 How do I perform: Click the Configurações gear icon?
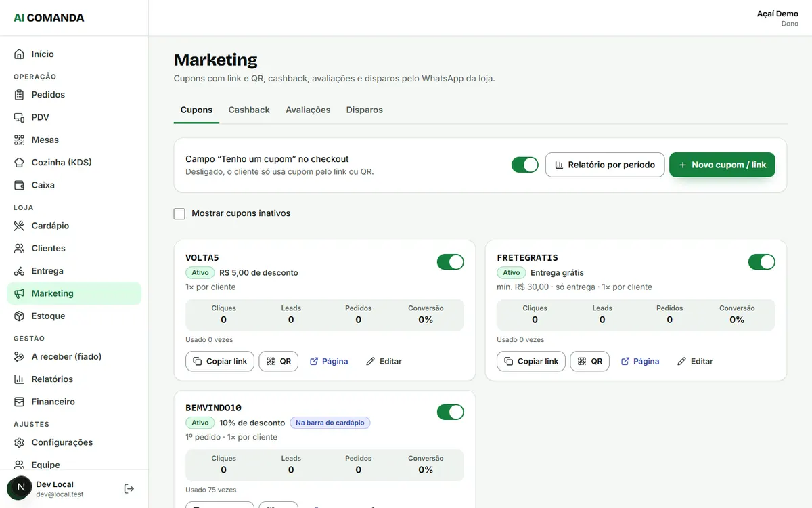click(19, 442)
